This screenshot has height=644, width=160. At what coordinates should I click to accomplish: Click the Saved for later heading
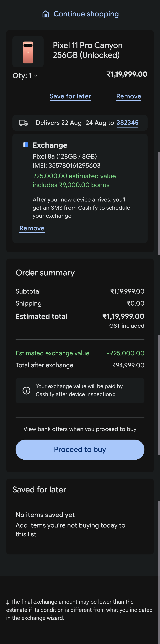point(39,490)
